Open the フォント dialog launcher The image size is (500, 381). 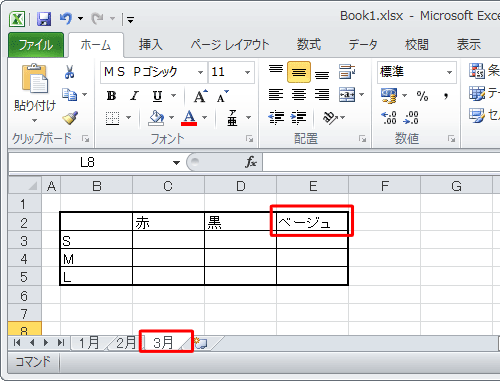[249, 139]
